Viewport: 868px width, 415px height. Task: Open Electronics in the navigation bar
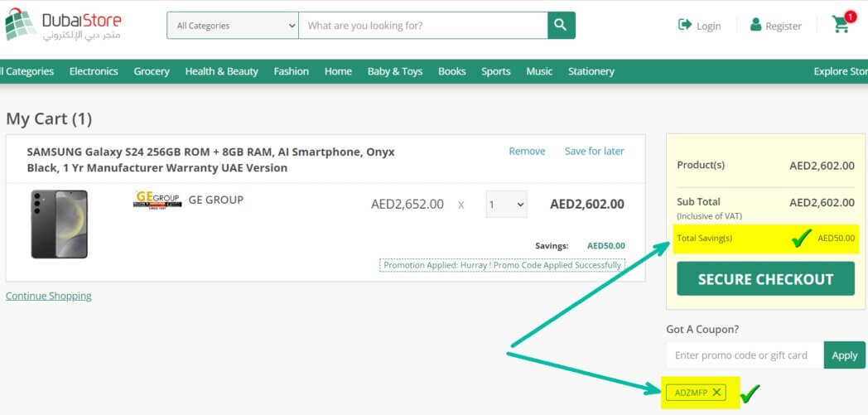click(94, 71)
